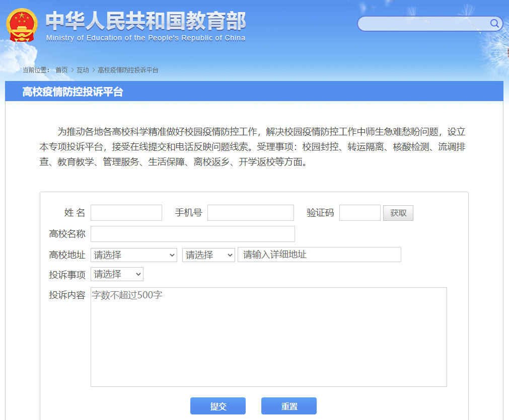Go to the 互动 breadcrumb link

pyautogui.click(x=83, y=70)
